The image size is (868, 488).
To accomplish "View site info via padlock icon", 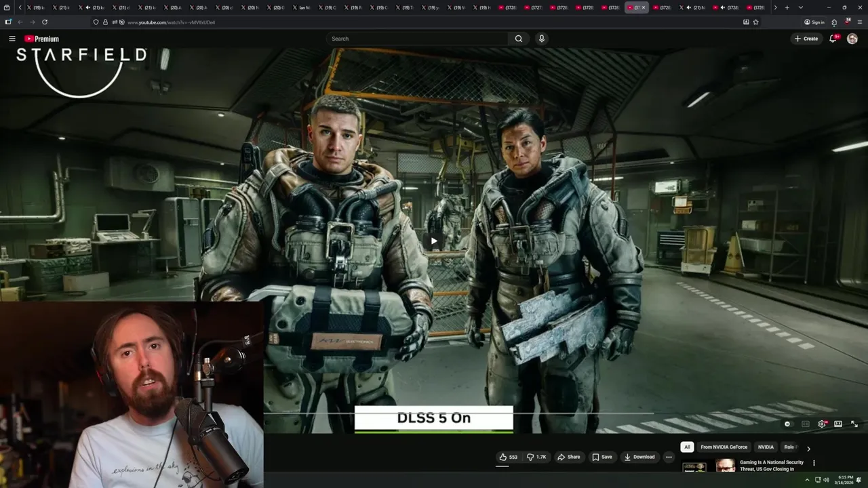I will point(105,22).
